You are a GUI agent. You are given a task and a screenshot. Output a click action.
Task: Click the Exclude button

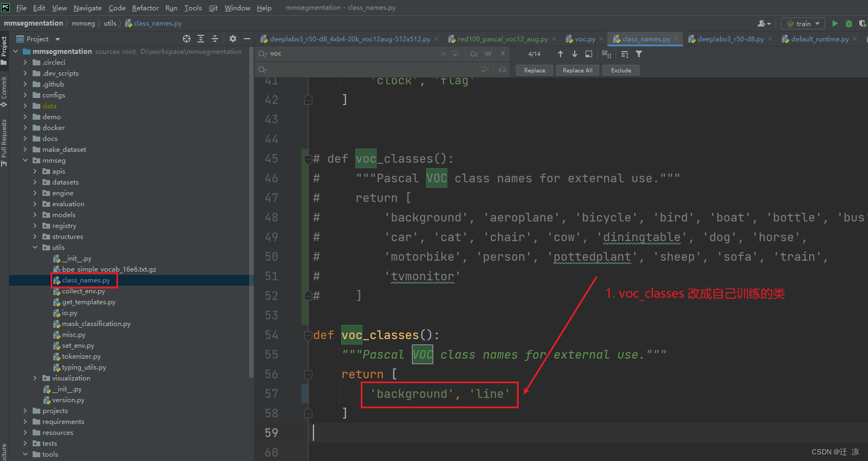point(621,70)
